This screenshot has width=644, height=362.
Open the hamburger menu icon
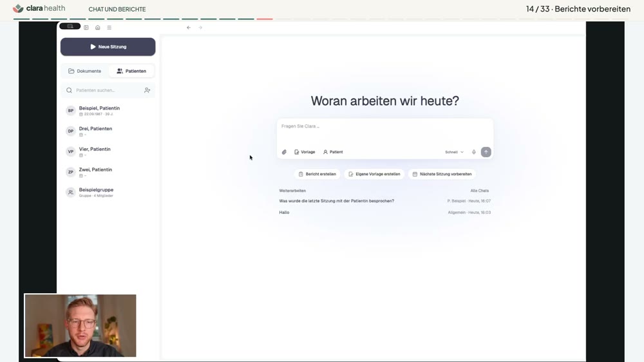click(x=109, y=28)
